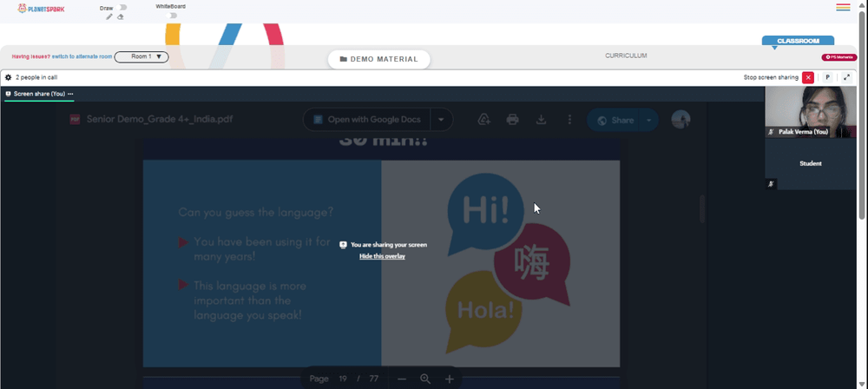Click the PS Moments button

pyautogui.click(x=839, y=57)
